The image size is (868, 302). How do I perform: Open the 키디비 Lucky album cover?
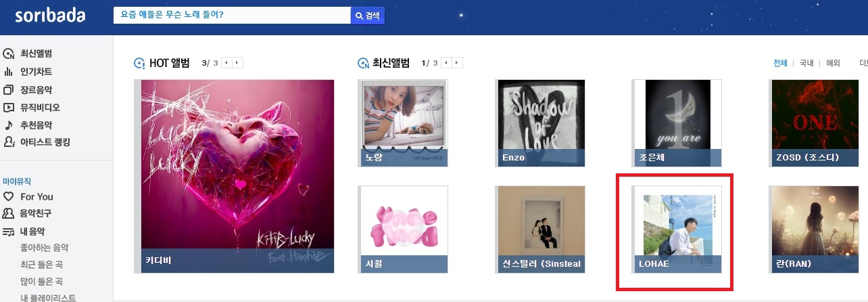pos(237,176)
